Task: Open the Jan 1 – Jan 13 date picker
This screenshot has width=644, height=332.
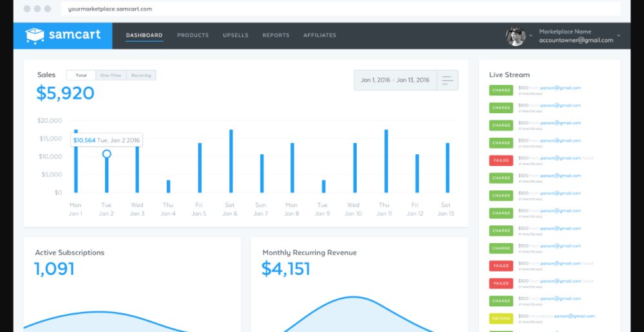Action: (x=395, y=80)
